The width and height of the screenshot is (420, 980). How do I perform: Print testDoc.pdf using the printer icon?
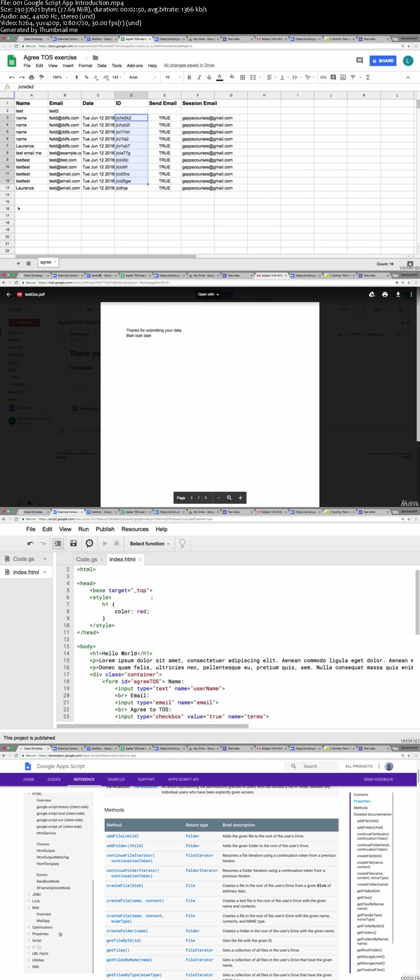[x=385, y=294]
